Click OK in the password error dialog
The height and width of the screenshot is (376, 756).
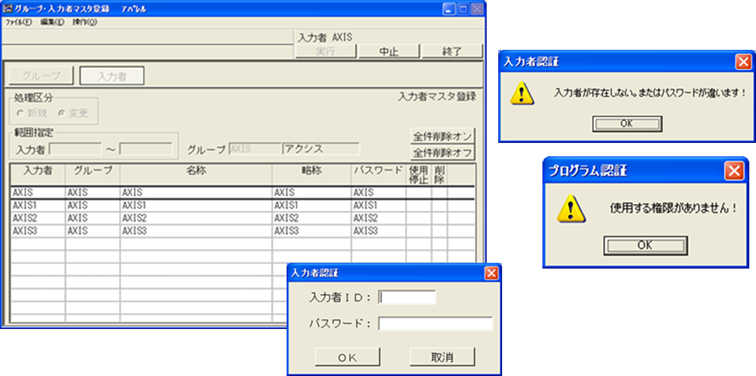tap(627, 124)
